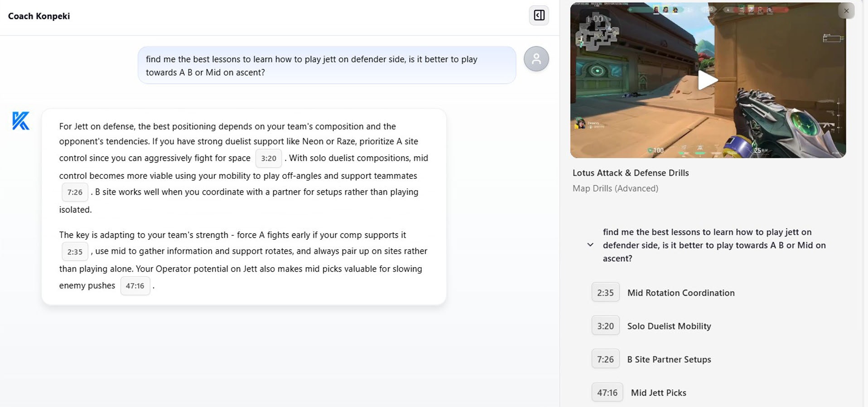Viewport: 868px width, 407px height.
Task: Click the user avatar icon
Action: [x=536, y=59]
